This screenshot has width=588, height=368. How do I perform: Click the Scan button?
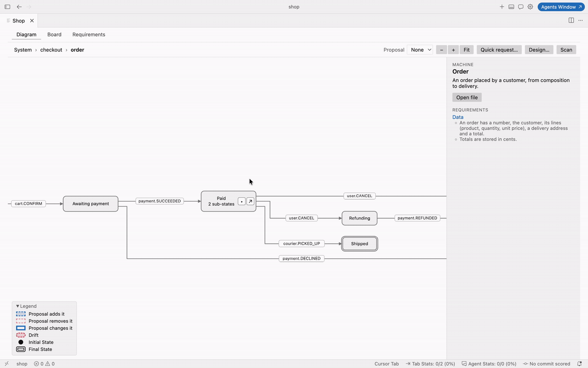[x=566, y=49]
